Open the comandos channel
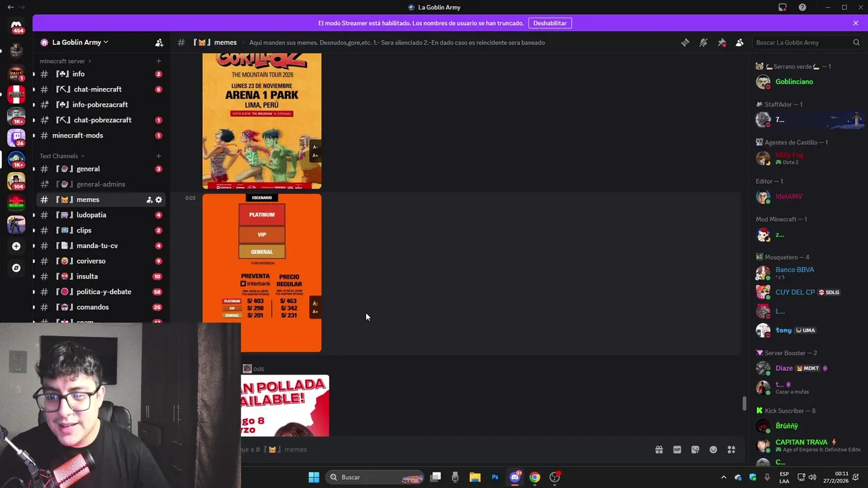 (x=100, y=307)
